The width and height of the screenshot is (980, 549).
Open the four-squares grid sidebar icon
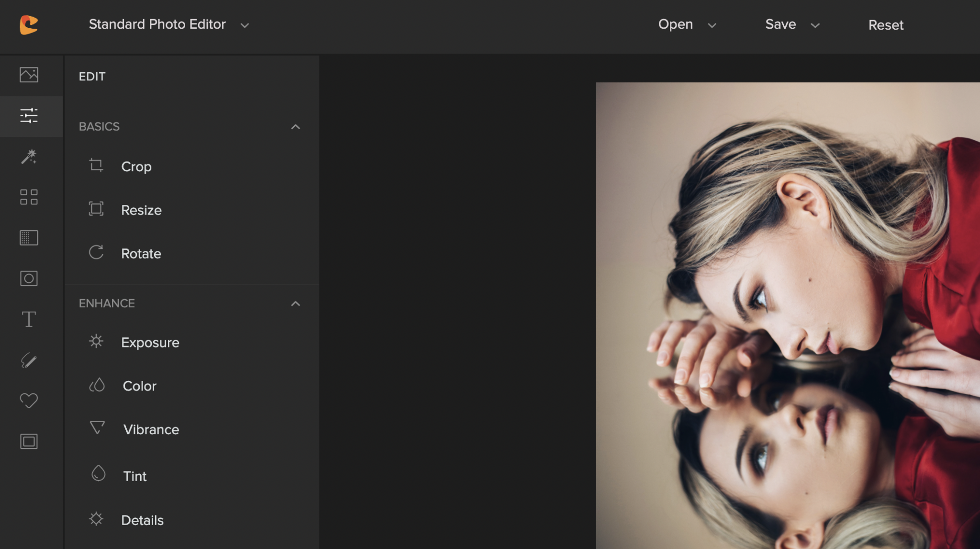pos(29,197)
